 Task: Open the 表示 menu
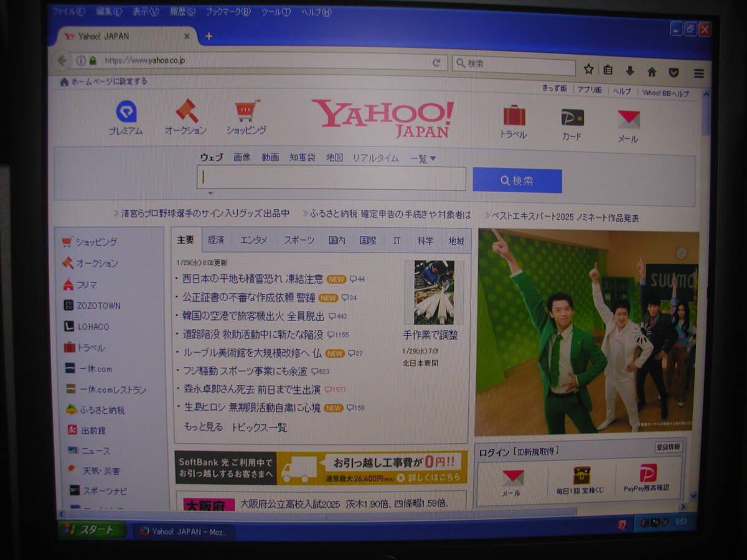coord(146,12)
